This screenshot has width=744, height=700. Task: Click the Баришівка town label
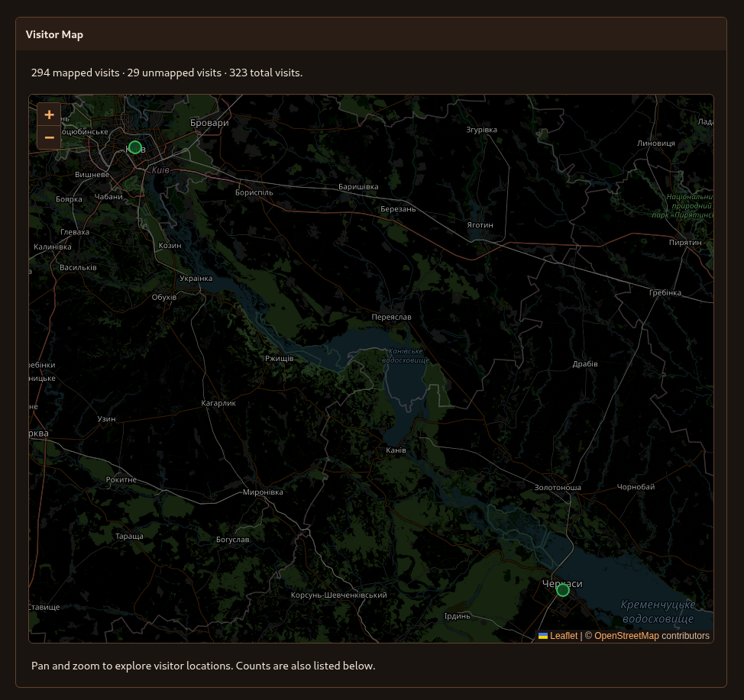coord(358,187)
